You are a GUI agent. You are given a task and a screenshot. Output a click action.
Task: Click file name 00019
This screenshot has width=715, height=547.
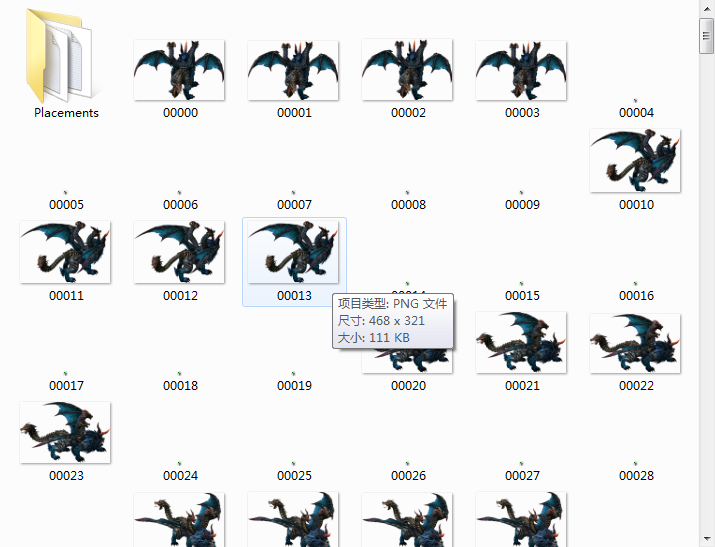tap(294, 386)
